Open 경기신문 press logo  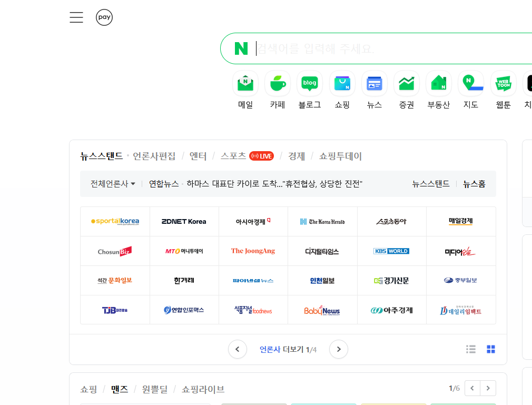coord(391,281)
